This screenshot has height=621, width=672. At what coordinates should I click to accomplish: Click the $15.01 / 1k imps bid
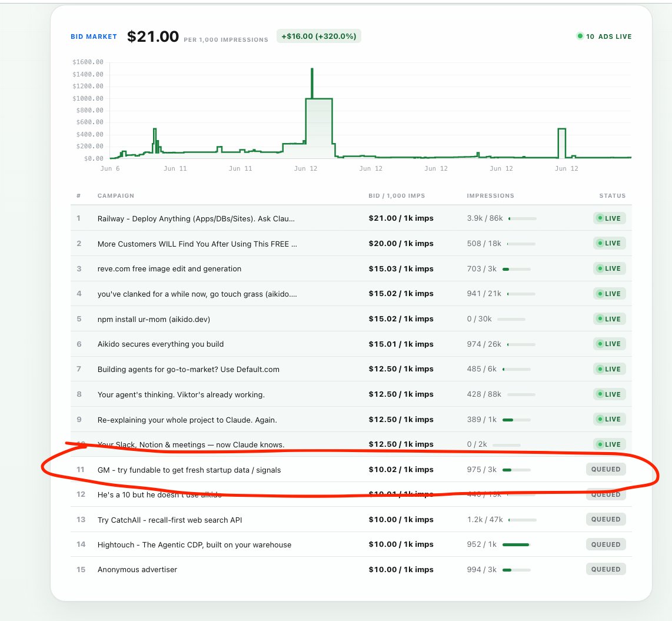tap(401, 344)
